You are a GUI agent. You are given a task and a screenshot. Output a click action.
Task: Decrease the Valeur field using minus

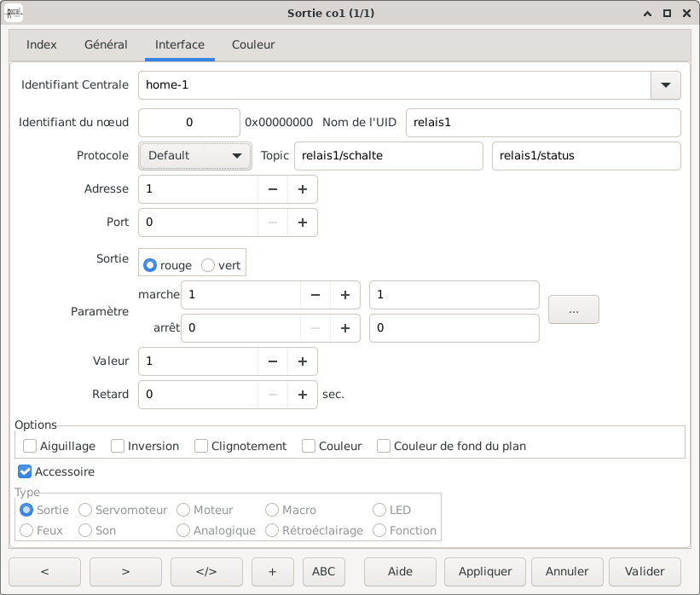point(273,361)
